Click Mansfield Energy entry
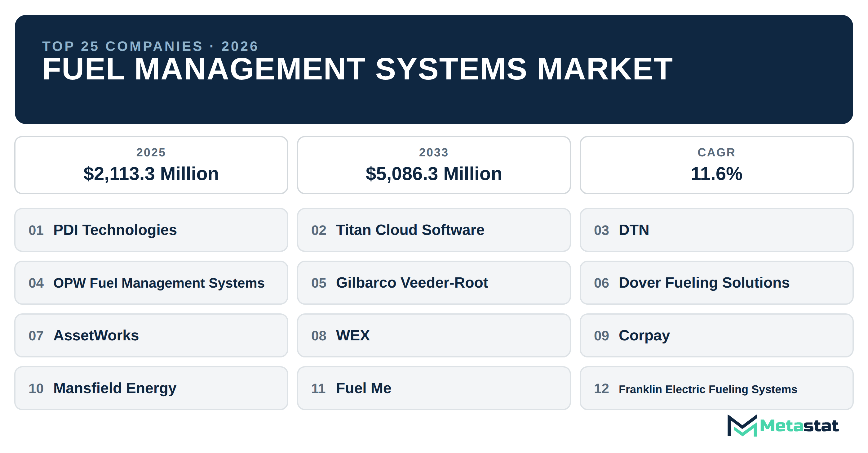868x453 pixels. click(151, 388)
